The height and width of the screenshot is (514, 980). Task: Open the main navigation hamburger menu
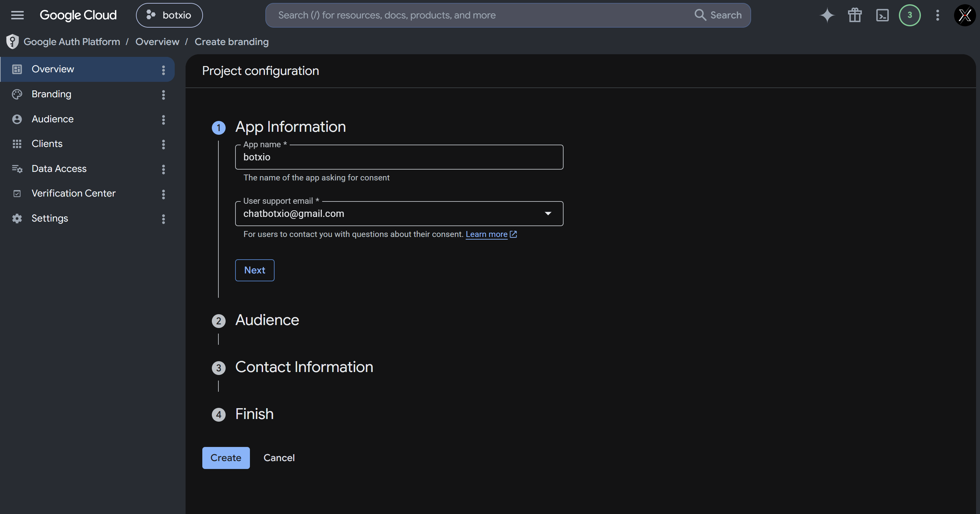(17, 15)
